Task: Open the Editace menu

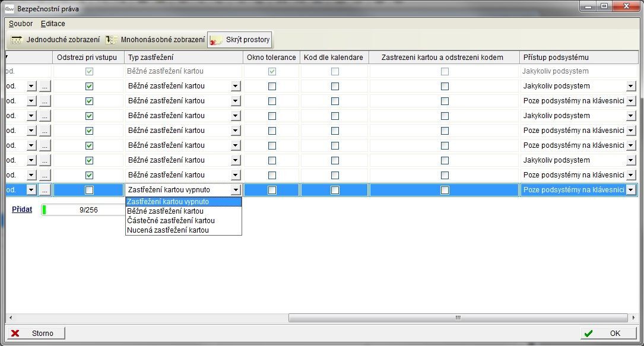Action: pyautogui.click(x=53, y=24)
